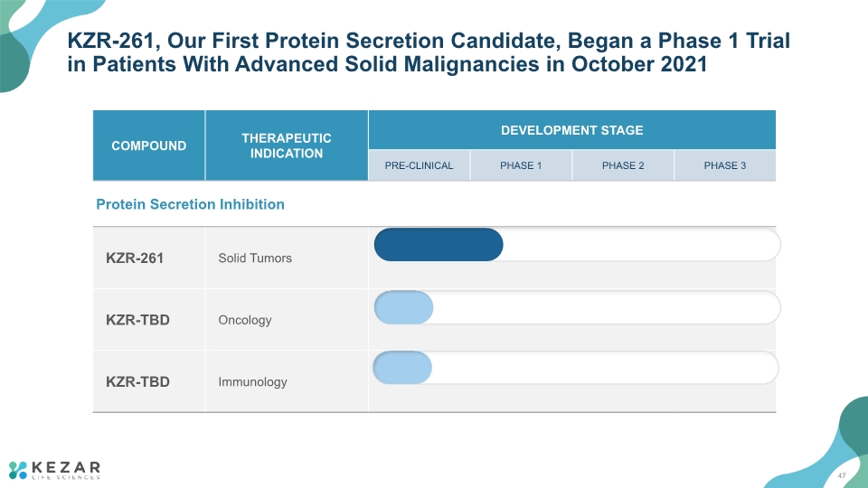Click the Immunology indication text

click(252, 381)
